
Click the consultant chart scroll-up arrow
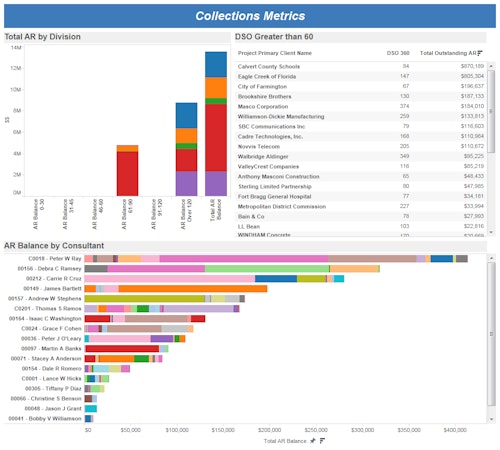pos(491,258)
